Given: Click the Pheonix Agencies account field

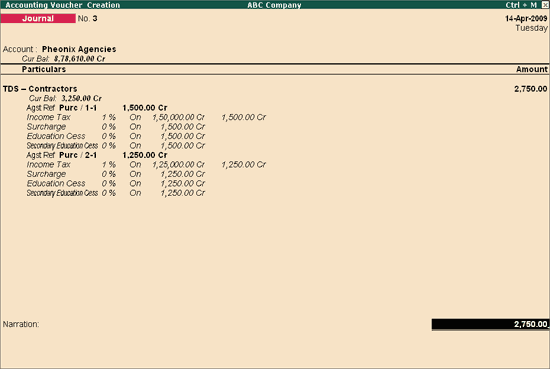Looking at the screenshot, I should (79, 49).
